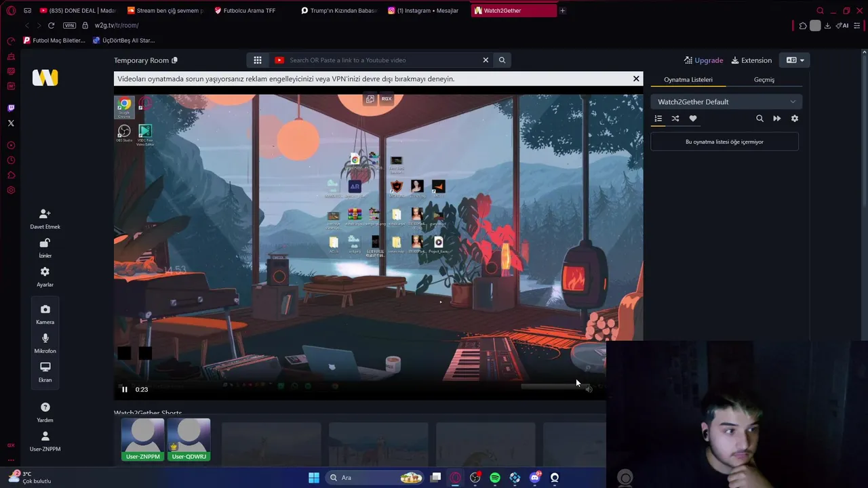The width and height of the screenshot is (868, 488).
Task: Open User-ZNPPM profile in sidebar
Action: (45, 441)
